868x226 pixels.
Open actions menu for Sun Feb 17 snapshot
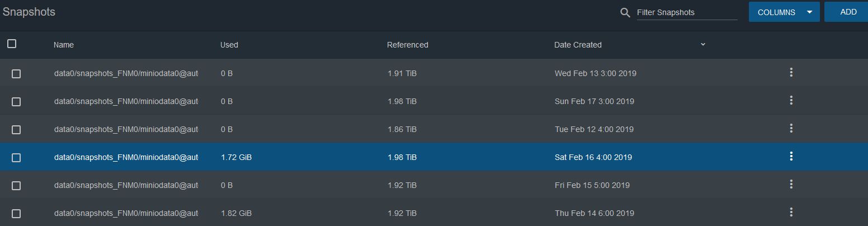[x=791, y=101]
